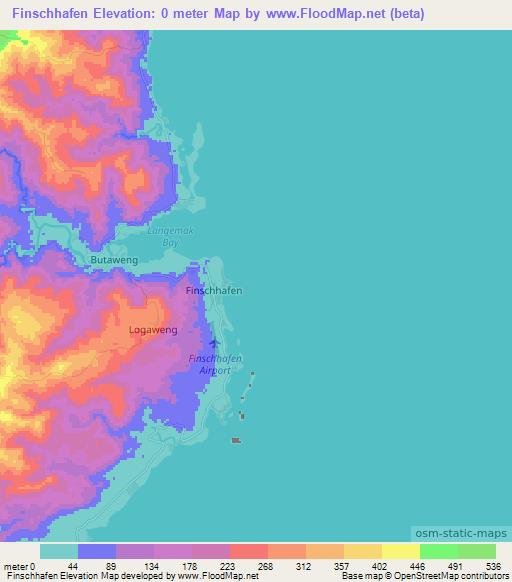Pick the light orange 357 meter swatch
This screenshot has width=512, height=582.
click(x=363, y=551)
